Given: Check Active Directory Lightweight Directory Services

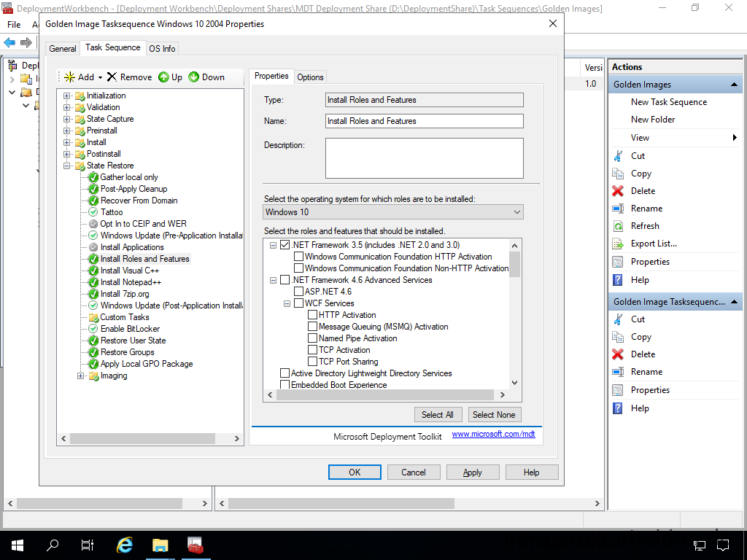Looking at the screenshot, I should (285, 373).
